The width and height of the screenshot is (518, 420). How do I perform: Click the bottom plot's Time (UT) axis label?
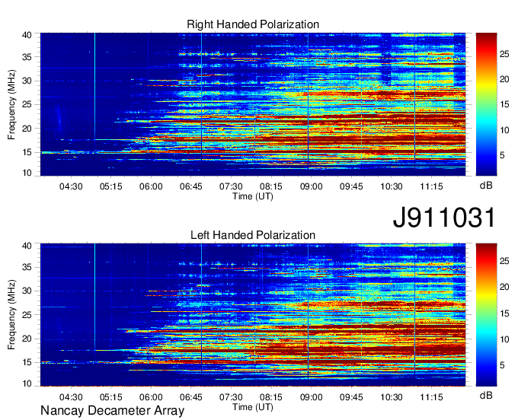253,407
